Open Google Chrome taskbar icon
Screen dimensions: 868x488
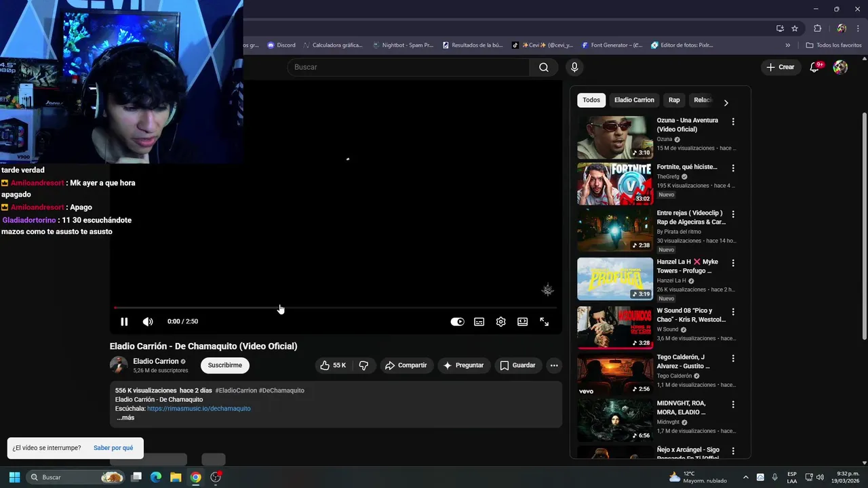pyautogui.click(x=195, y=477)
